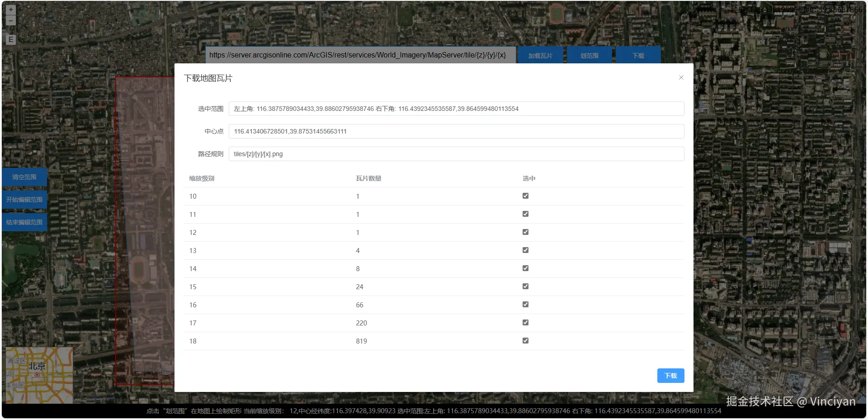The width and height of the screenshot is (868, 420).
Task: Toggle zoom level 12 selection
Action: (x=525, y=232)
